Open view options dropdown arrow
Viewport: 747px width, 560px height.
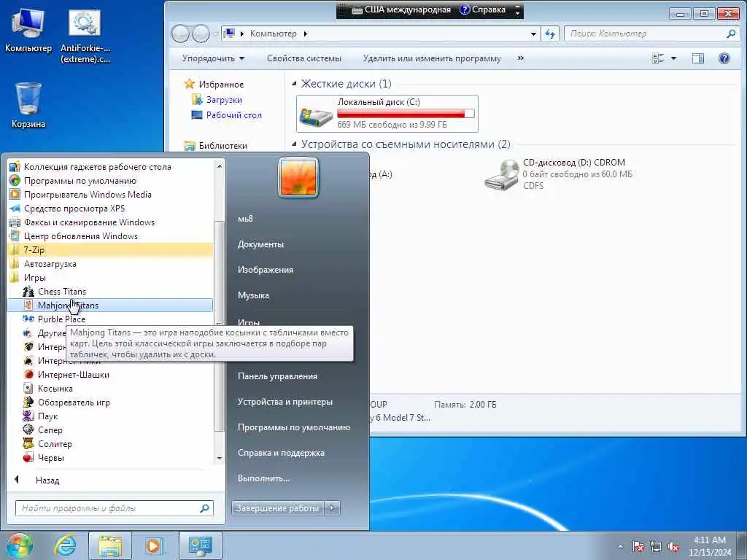pos(673,58)
